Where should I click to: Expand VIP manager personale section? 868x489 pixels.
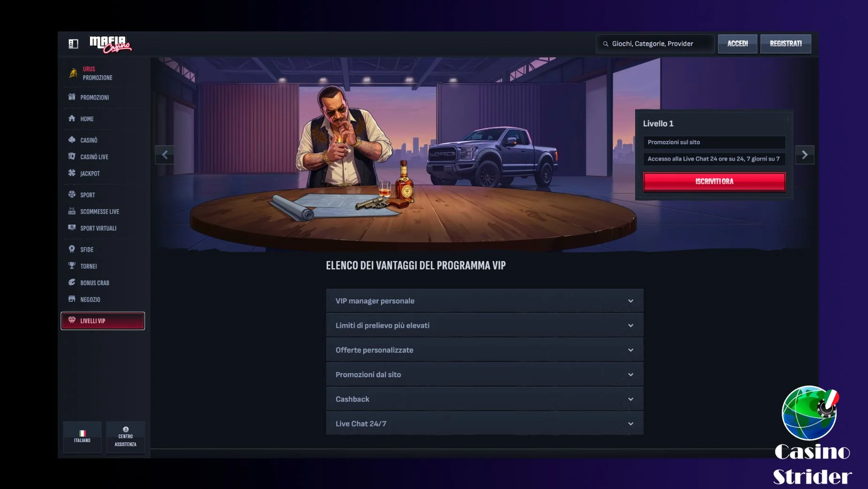coord(484,301)
